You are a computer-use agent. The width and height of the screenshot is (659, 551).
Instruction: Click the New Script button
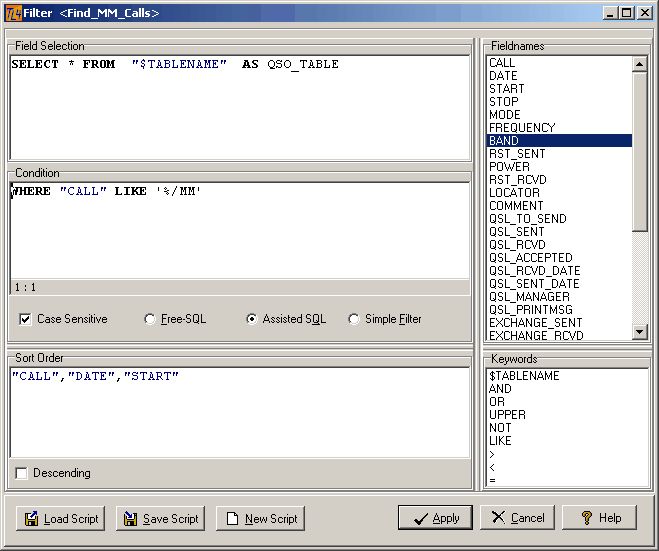click(260, 518)
